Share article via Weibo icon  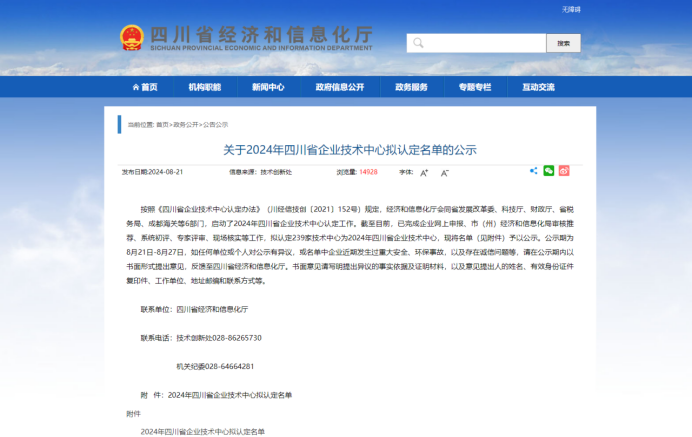tap(564, 171)
